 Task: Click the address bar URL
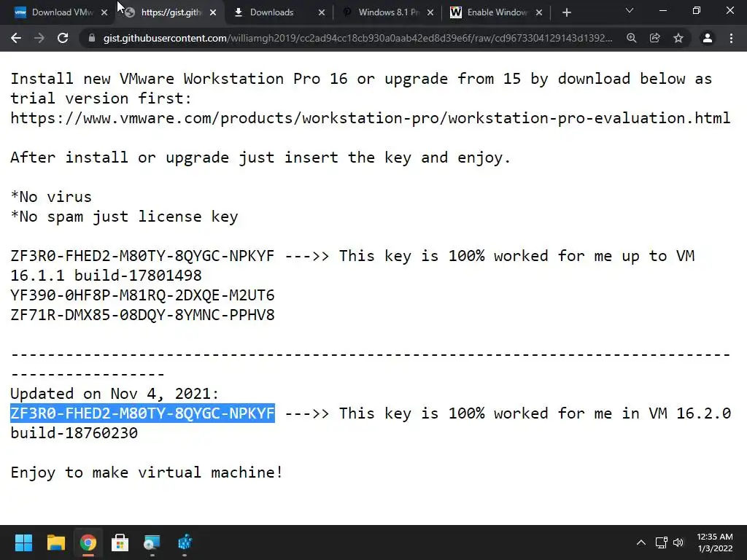coord(357,38)
